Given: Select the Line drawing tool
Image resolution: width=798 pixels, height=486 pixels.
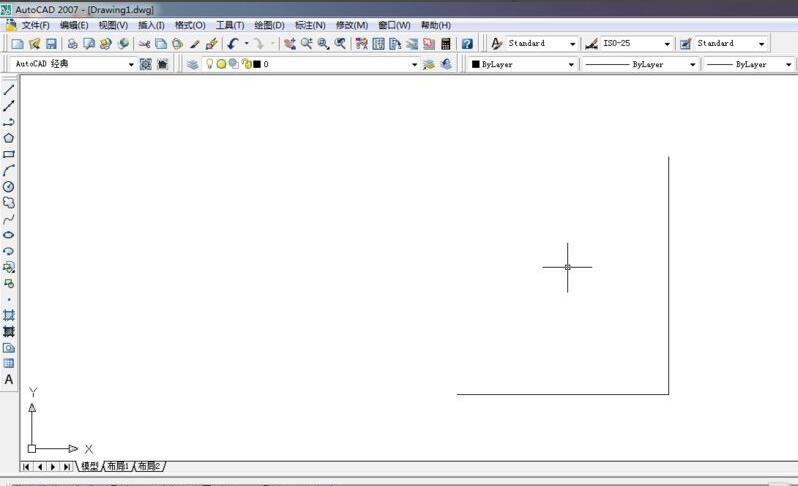Looking at the screenshot, I should pos(9,90).
